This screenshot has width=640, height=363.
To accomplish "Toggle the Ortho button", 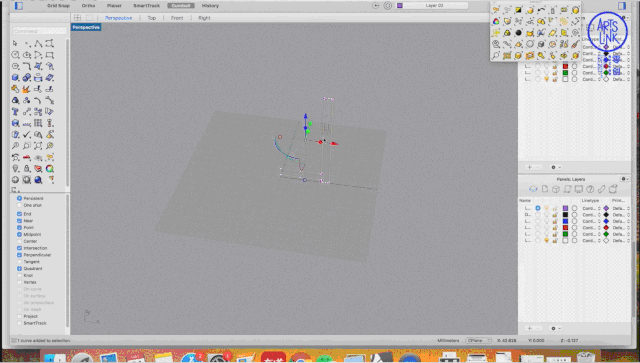I will pos(88,6).
